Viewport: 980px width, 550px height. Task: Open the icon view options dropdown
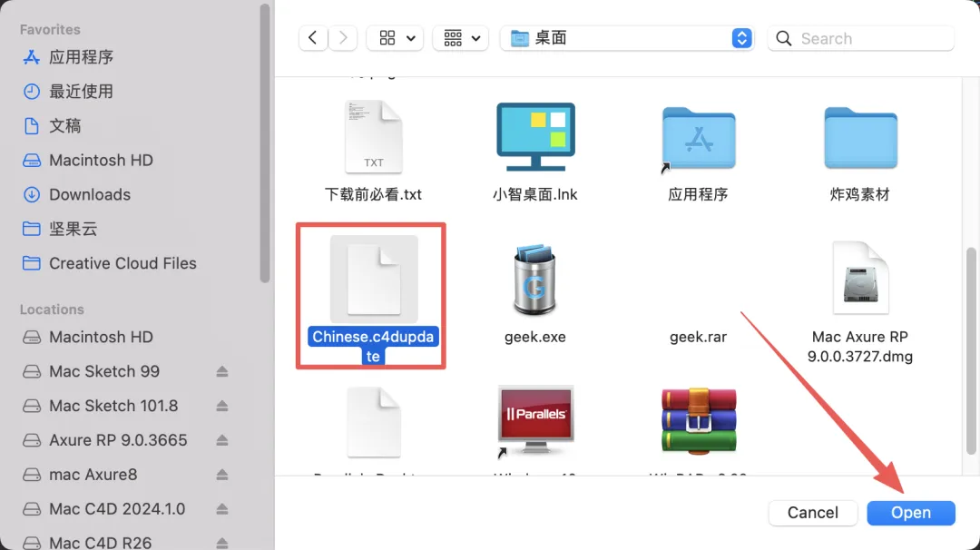[395, 38]
